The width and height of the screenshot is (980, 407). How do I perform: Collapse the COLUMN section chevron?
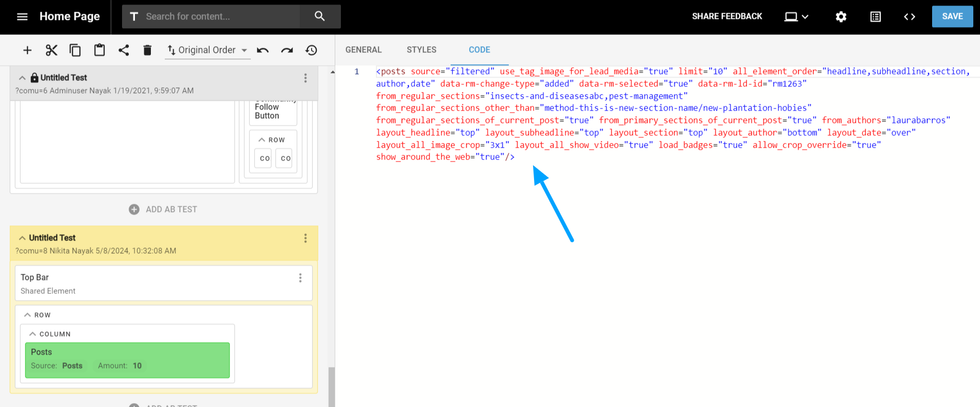pos(32,334)
